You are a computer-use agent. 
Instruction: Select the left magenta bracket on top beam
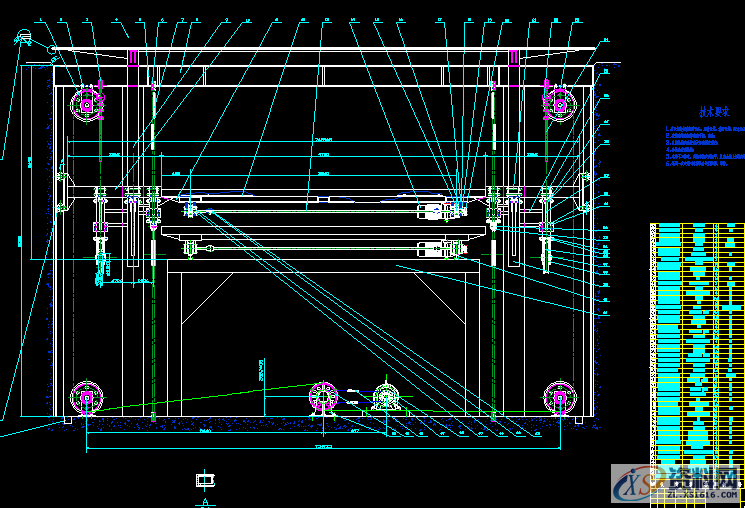133,58
